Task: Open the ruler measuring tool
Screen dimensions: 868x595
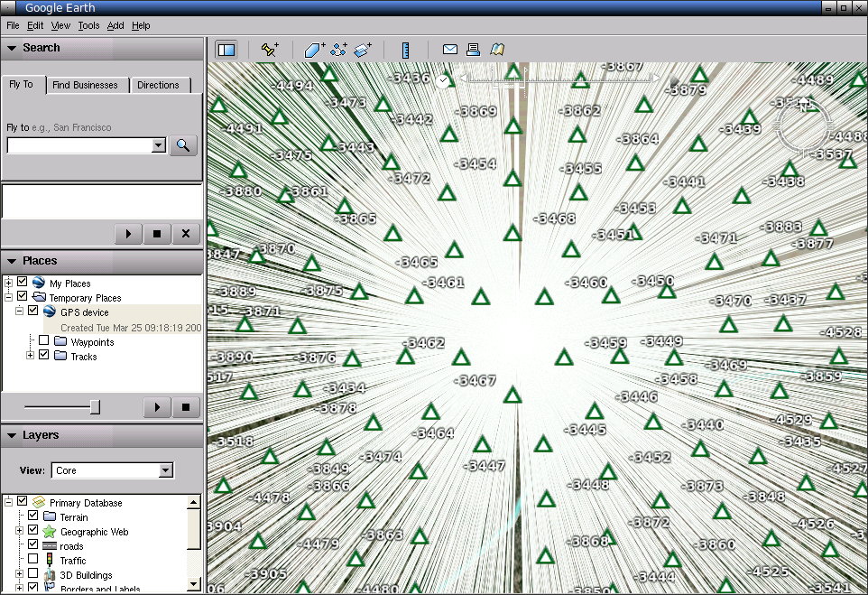Action: click(x=405, y=50)
